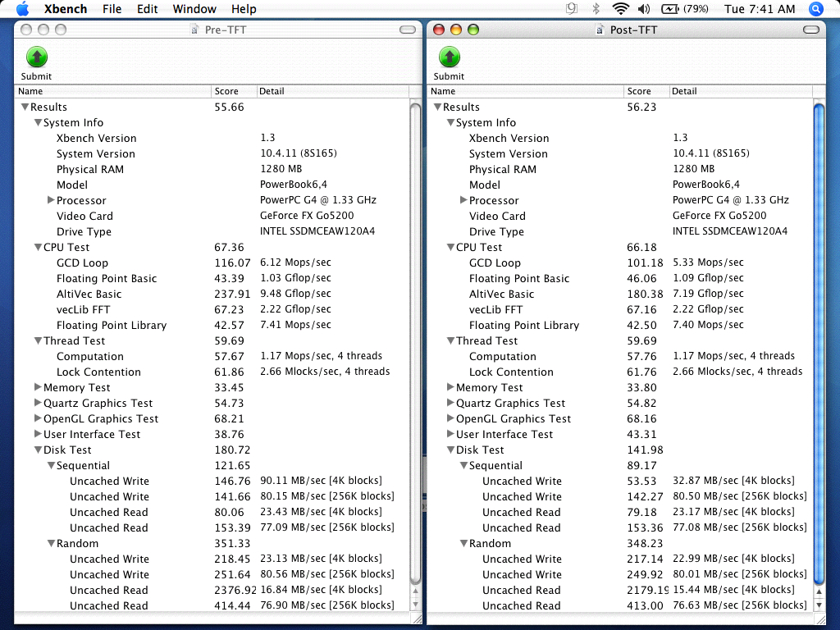Open the Window menu
This screenshot has width=840, height=630.
194,8
